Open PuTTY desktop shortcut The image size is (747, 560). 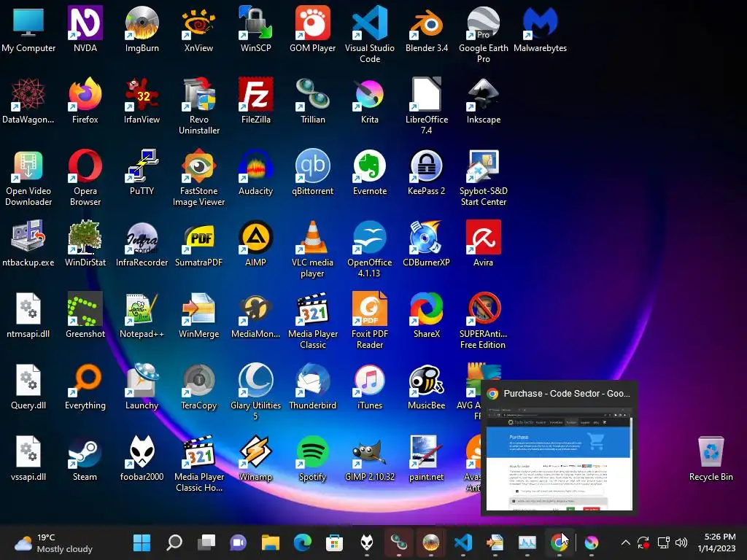pos(142,172)
